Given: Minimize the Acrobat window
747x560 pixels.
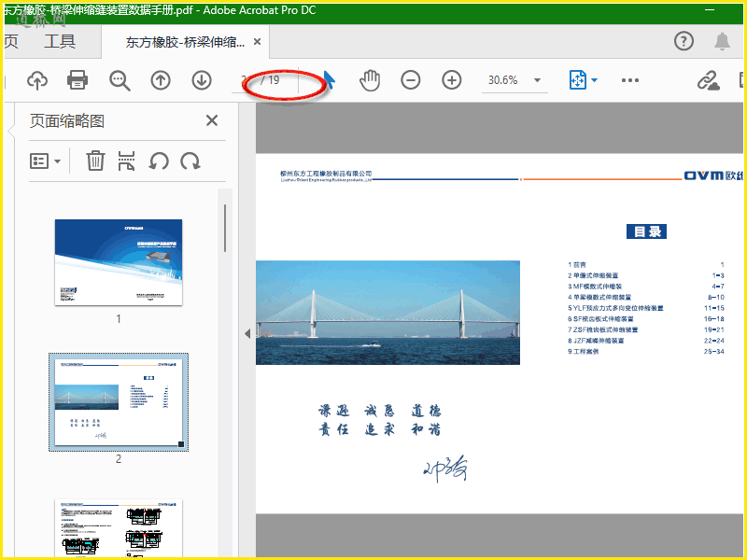Looking at the screenshot, I should tap(710, 10).
